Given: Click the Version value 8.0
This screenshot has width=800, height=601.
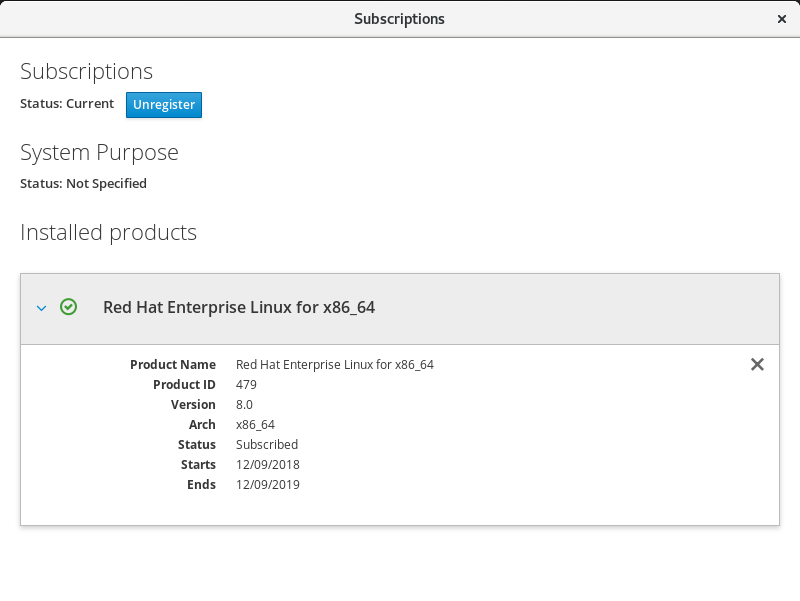Looking at the screenshot, I should click(x=244, y=405).
